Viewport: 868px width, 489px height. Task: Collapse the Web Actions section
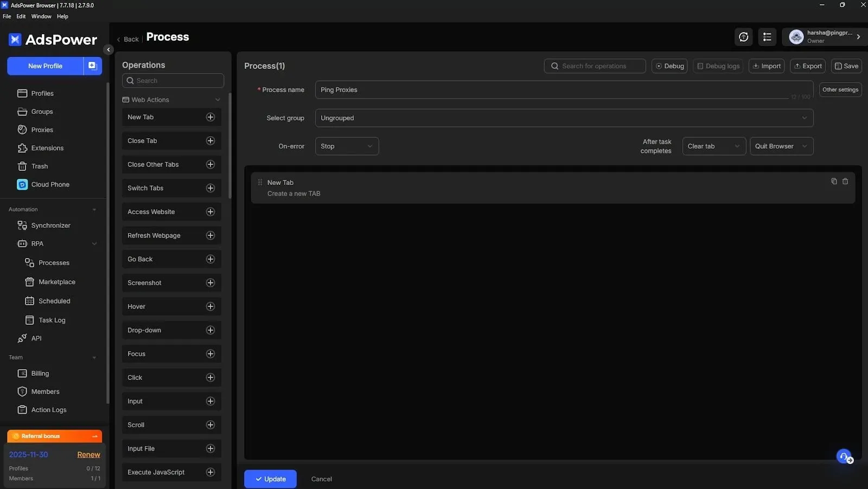point(218,100)
